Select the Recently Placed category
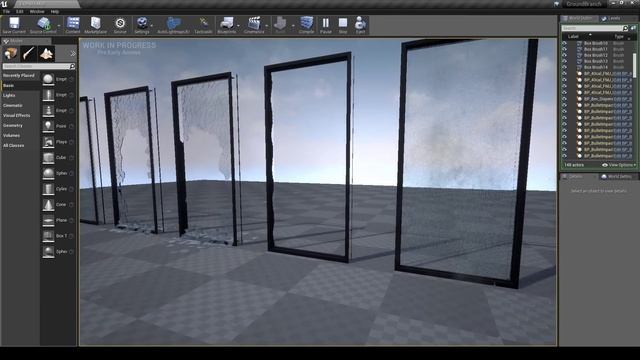This screenshot has height=360, width=640. click(20, 76)
